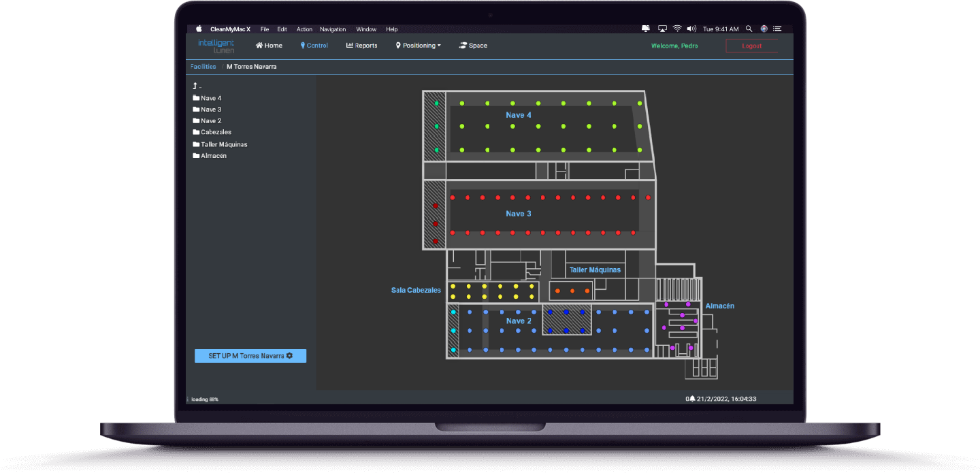Open the Apple menu

[199, 29]
